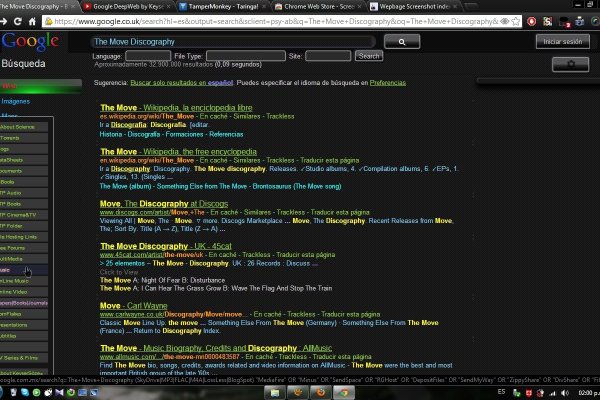
Task: Open The Move - Wikipedia, la enciclopedia libre
Action: tap(176, 108)
